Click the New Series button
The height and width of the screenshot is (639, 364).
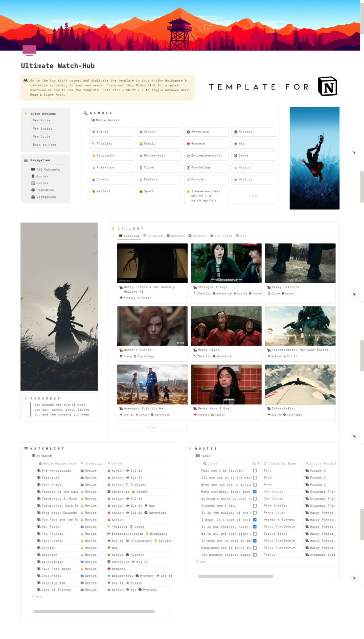coord(42,129)
